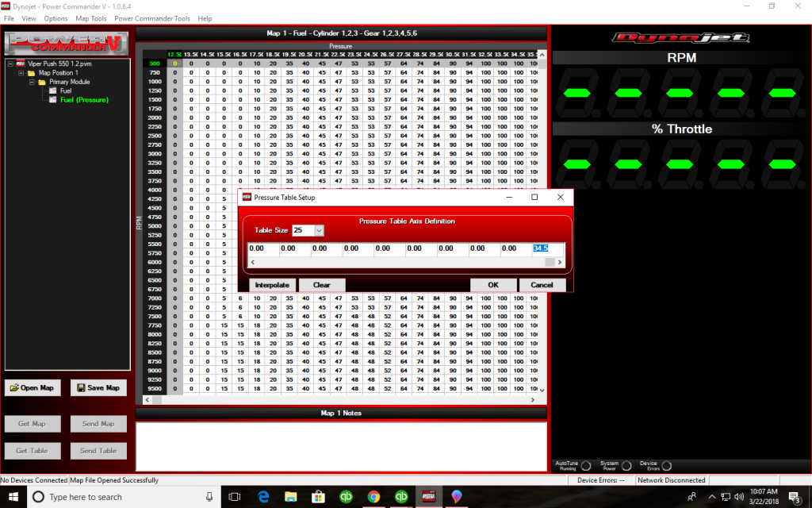Click the Power Commander taskbar icon
812x508 pixels.
tap(428, 497)
